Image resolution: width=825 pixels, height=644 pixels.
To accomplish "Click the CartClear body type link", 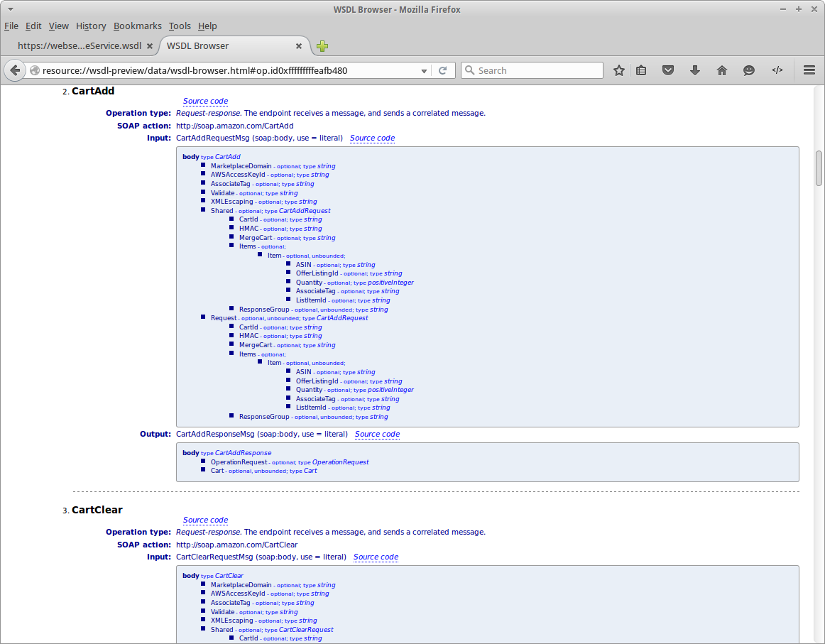I will pos(229,576).
